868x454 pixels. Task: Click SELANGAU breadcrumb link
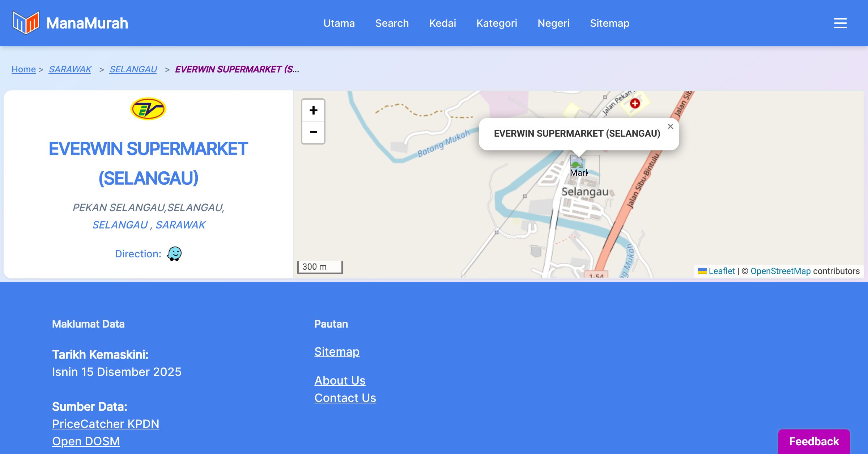click(x=133, y=69)
